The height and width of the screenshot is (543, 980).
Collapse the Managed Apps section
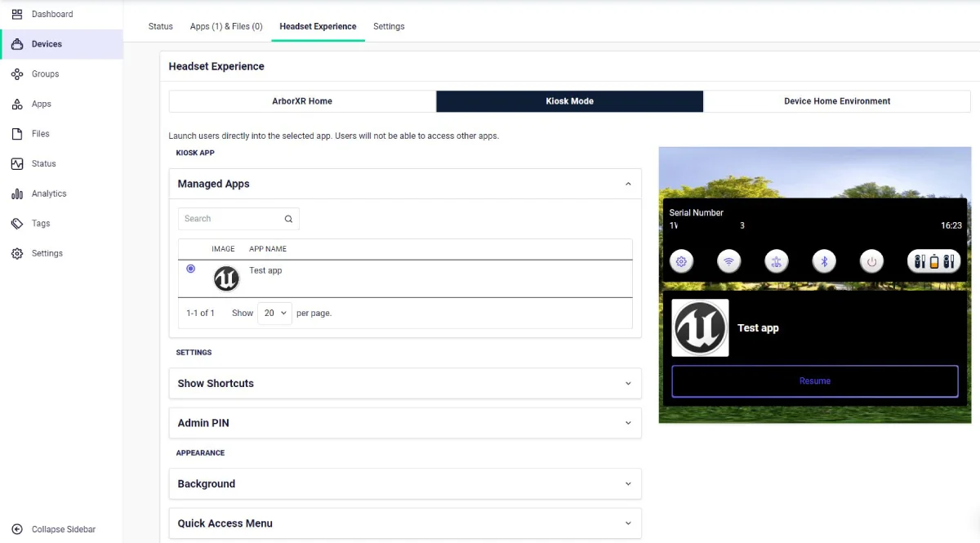628,185
